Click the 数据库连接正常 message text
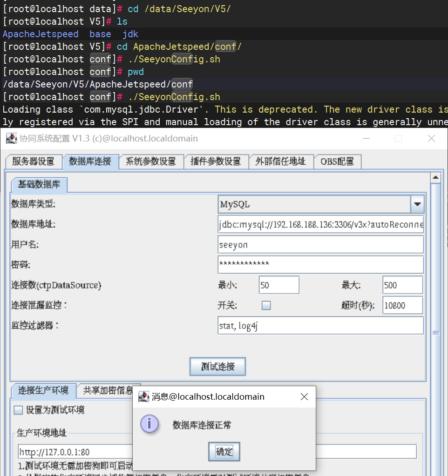 tap(202, 425)
